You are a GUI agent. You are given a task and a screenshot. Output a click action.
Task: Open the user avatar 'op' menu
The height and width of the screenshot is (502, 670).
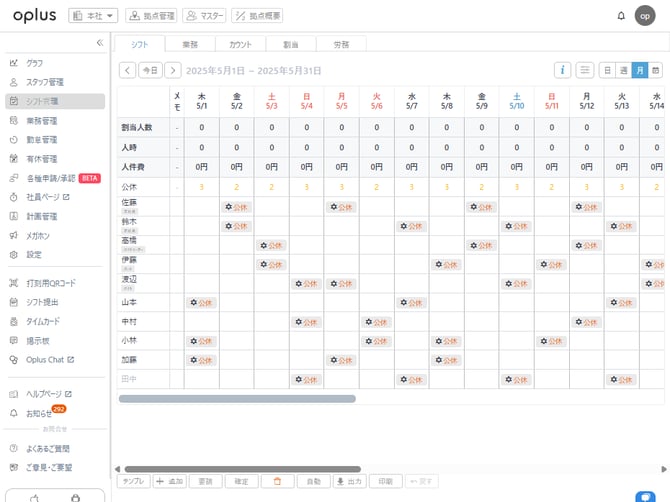(645, 15)
